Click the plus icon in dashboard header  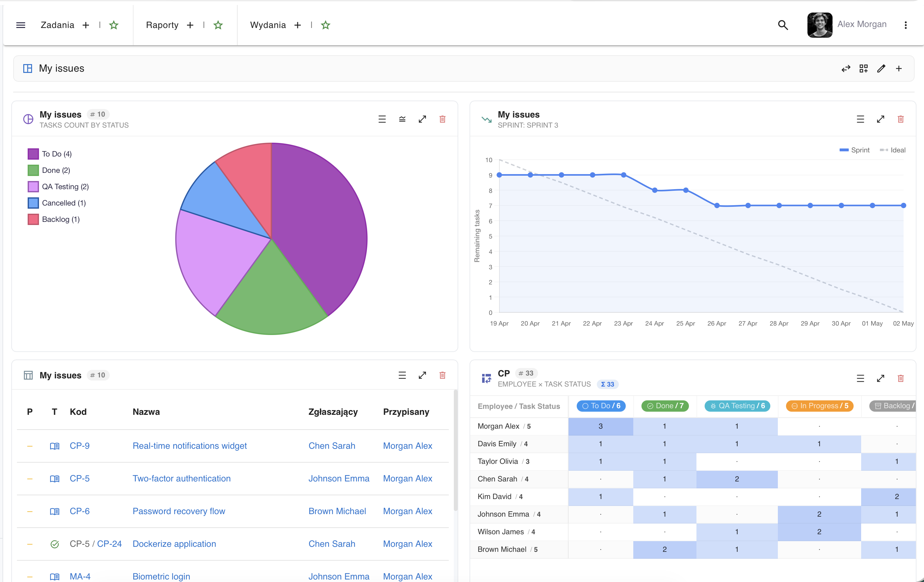pyautogui.click(x=899, y=69)
